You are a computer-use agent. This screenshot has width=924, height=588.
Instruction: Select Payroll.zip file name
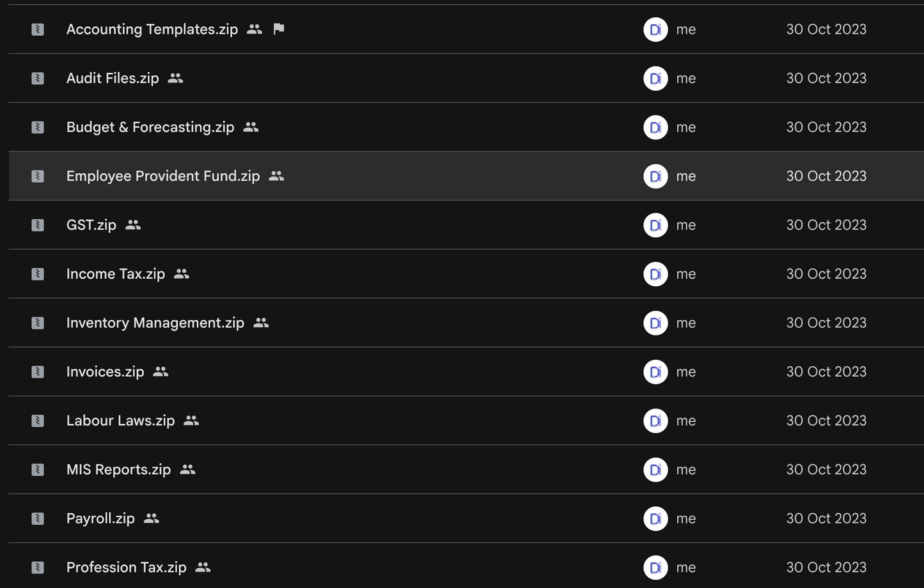100,518
